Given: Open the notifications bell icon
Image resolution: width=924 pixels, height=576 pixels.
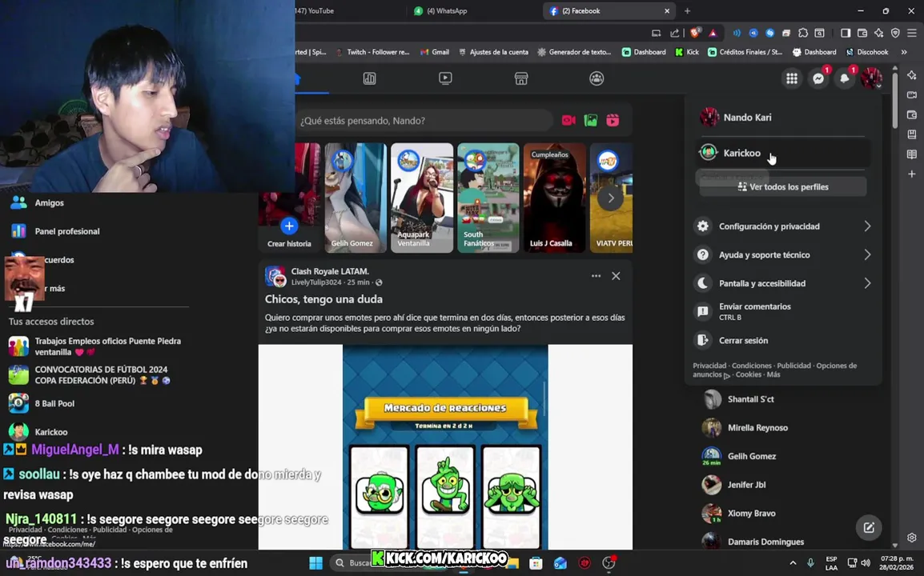Looking at the screenshot, I should (x=845, y=78).
